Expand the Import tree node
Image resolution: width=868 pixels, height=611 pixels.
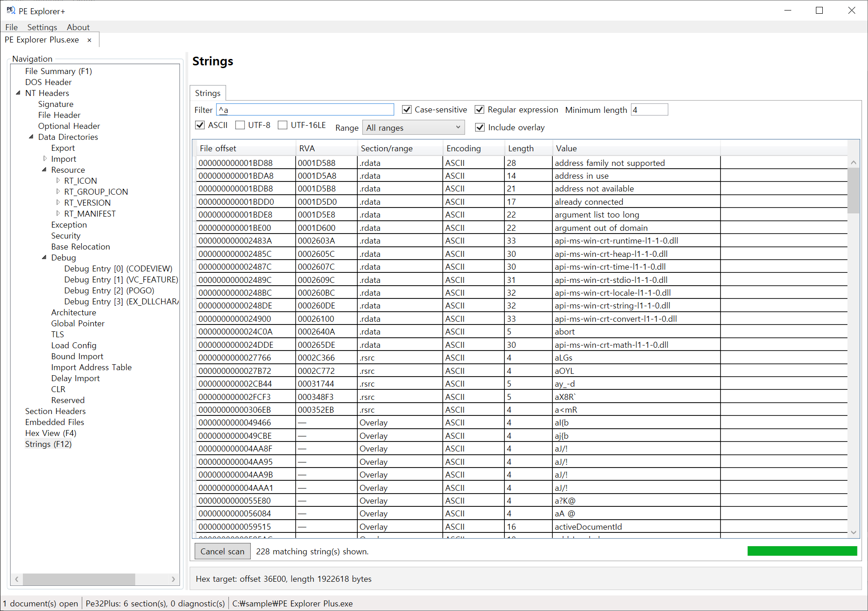(x=45, y=159)
